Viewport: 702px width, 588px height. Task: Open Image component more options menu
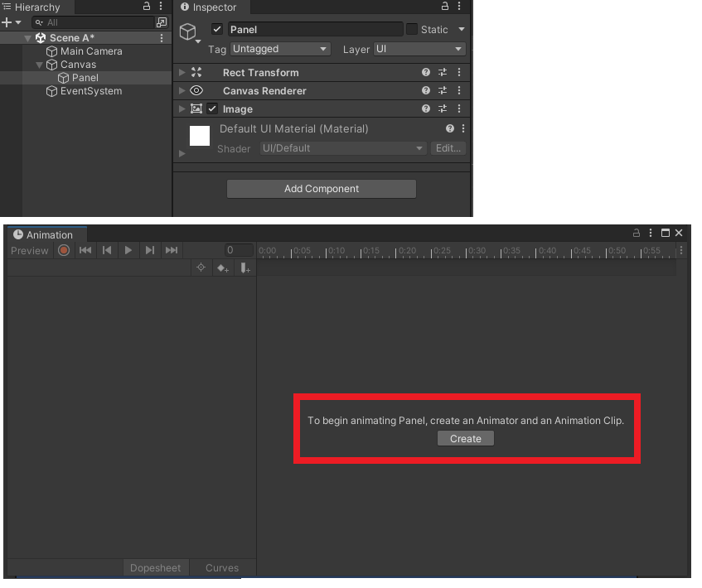tap(459, 108)
